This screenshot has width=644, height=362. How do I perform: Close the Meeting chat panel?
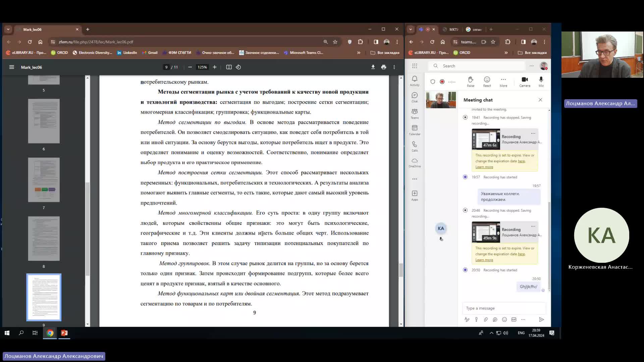click(540, 100)
